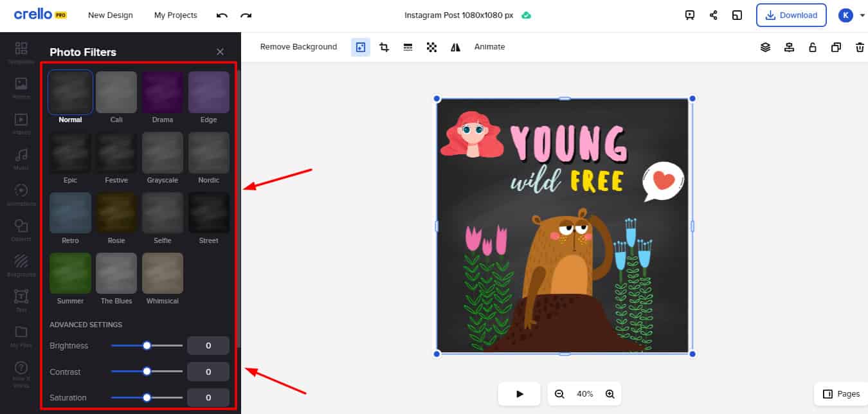Delete element with trash icon
The height and width of the screenshot is (414, 868).
point(860,47)
